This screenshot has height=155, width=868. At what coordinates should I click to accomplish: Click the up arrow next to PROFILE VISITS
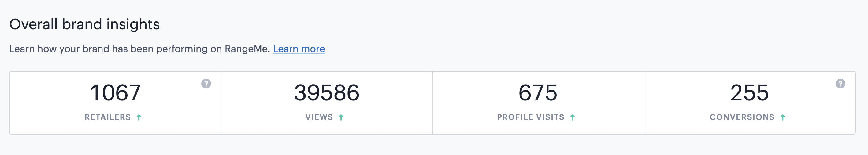pos(573,117)
